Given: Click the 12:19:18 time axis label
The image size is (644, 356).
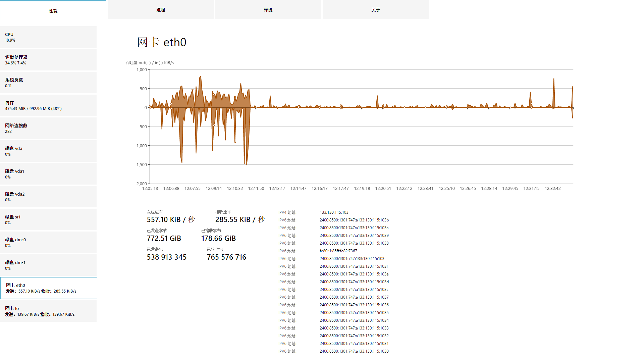Looking at the screenshot, I should (362, 189).
